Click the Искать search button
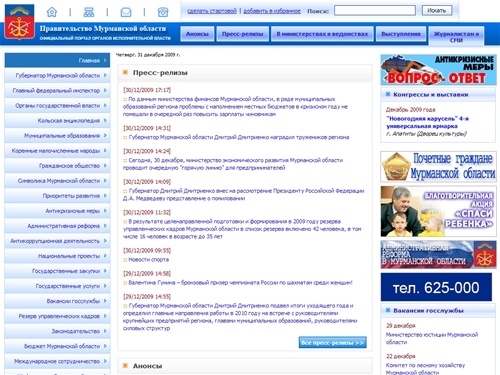The image size is (500, 375). [x=437, y=10]
